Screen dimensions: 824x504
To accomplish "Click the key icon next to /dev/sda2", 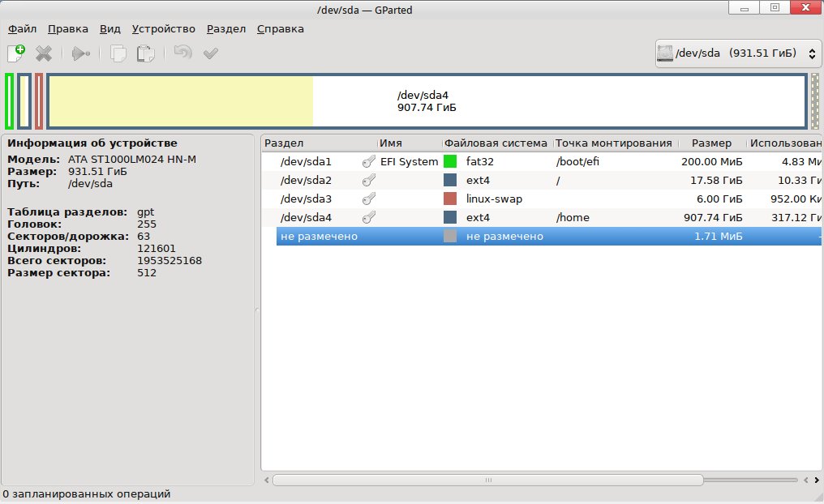I will coord(369,180).
